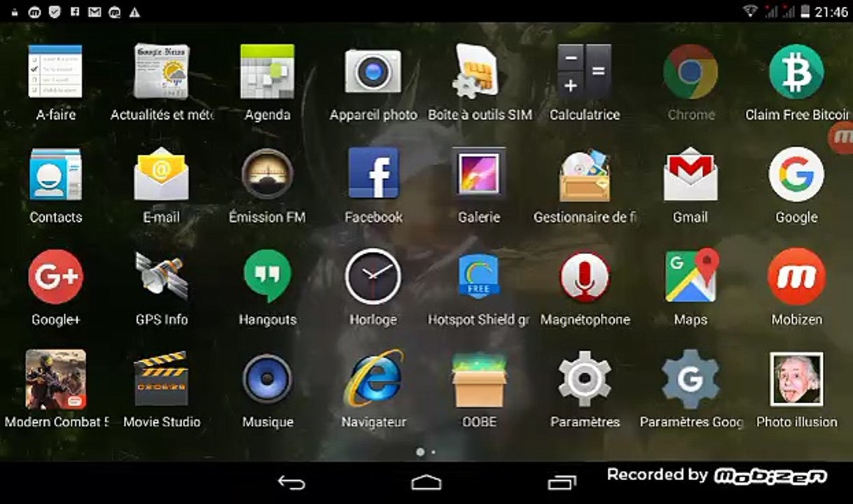Open Émission FM radio
The height and width of the screenshot is (504, 853).
[x=268, y=174]
